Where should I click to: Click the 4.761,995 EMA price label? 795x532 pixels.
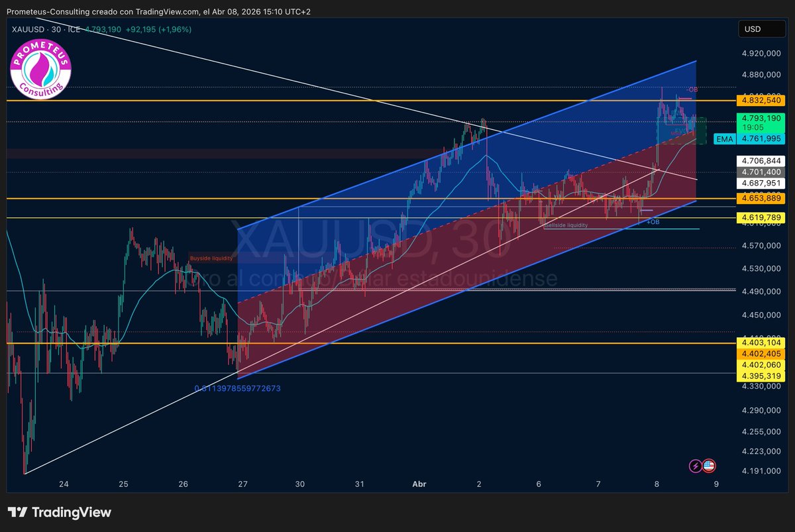(x=761, y=139)
